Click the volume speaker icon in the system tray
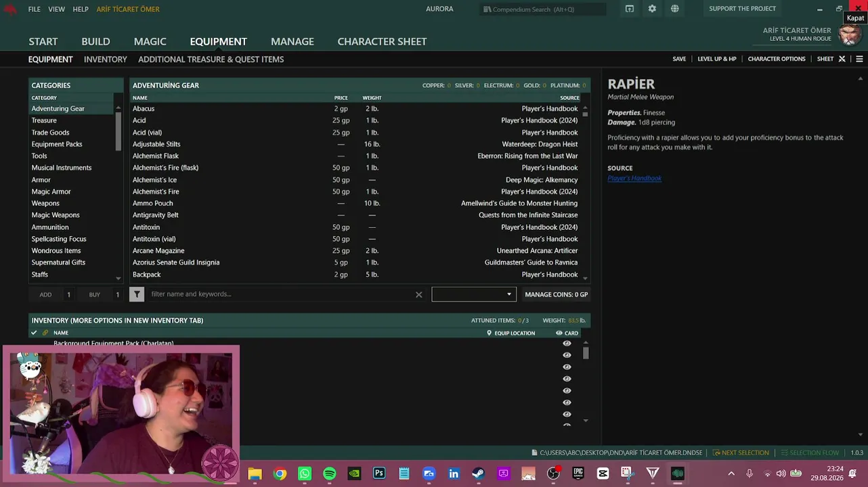Viewport: 868px width, 487px height. point(781,473)
